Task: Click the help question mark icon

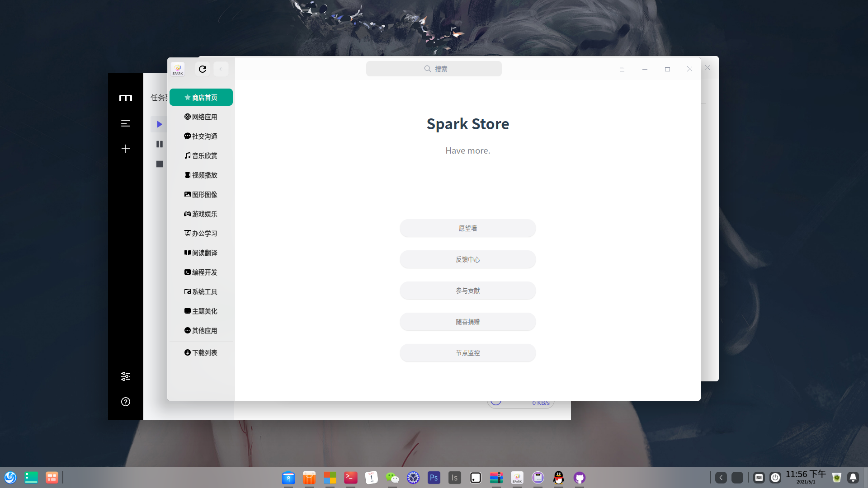Action: tap(126, 402)
